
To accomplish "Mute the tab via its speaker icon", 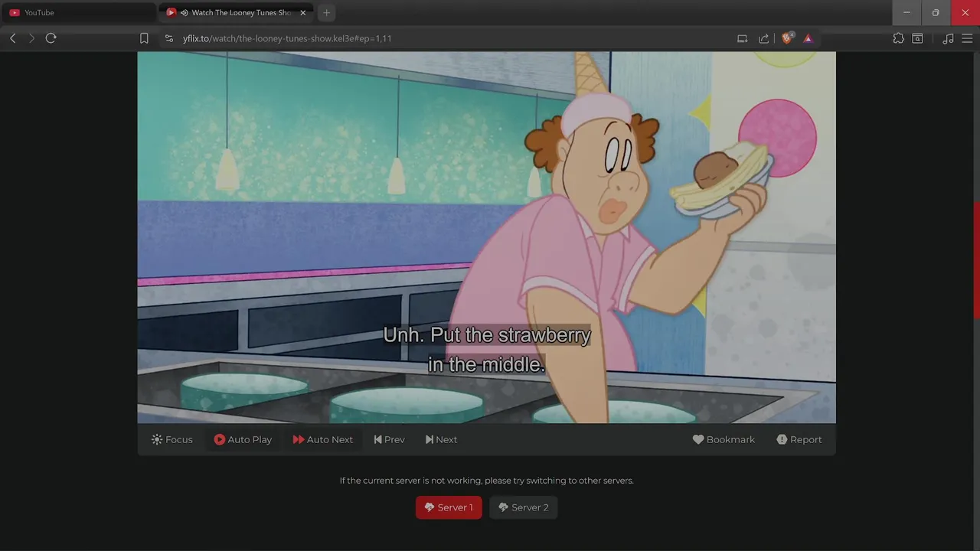I will [184, 13].
